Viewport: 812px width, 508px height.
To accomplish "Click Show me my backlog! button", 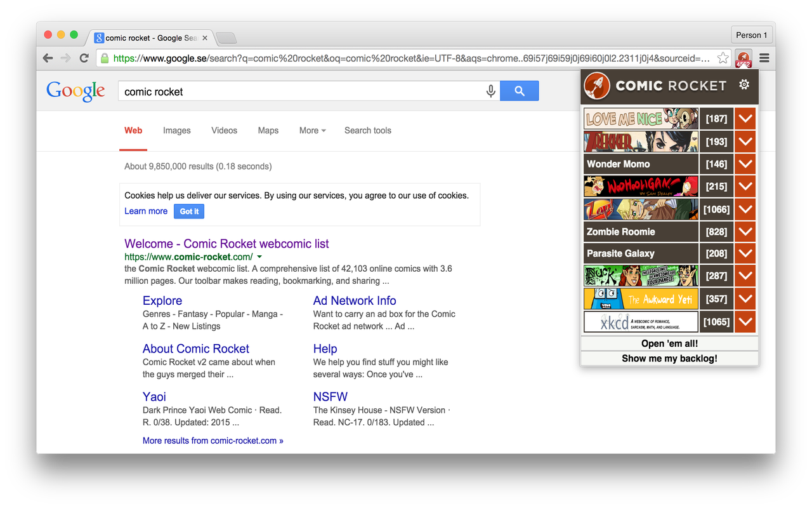I will pyautogui.click(x=669, y=358).
